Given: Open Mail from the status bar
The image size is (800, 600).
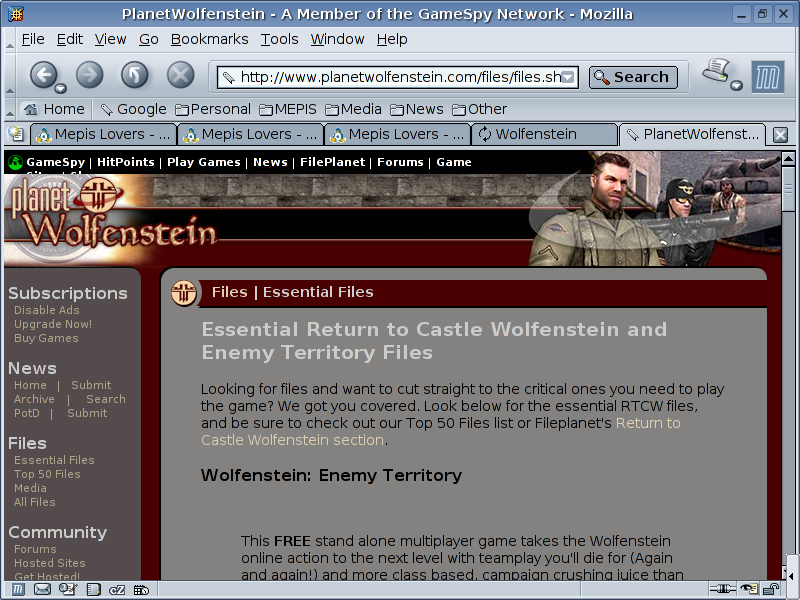Looking at the screenshot, I should click(42, 590).
